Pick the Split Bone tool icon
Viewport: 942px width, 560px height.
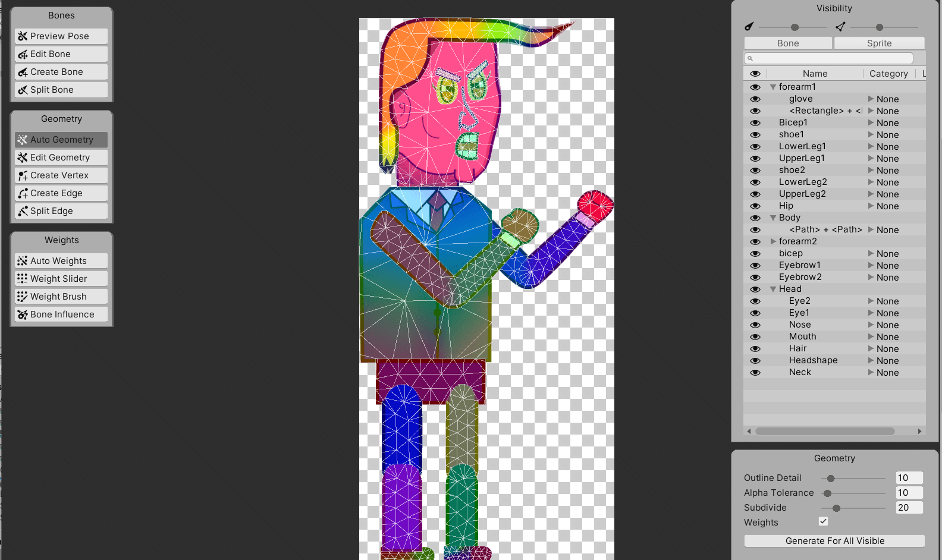tap(23, 90)
